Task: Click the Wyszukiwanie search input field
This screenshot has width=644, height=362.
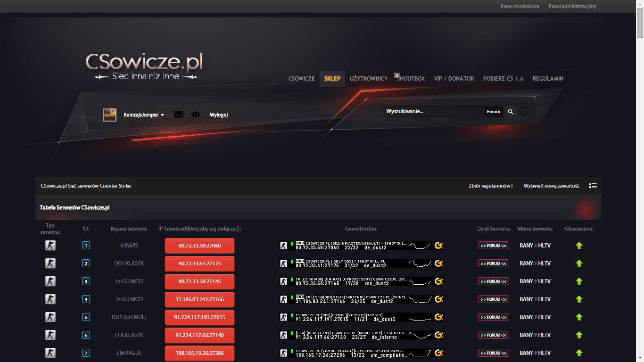Action: click(x=434, y=112)
